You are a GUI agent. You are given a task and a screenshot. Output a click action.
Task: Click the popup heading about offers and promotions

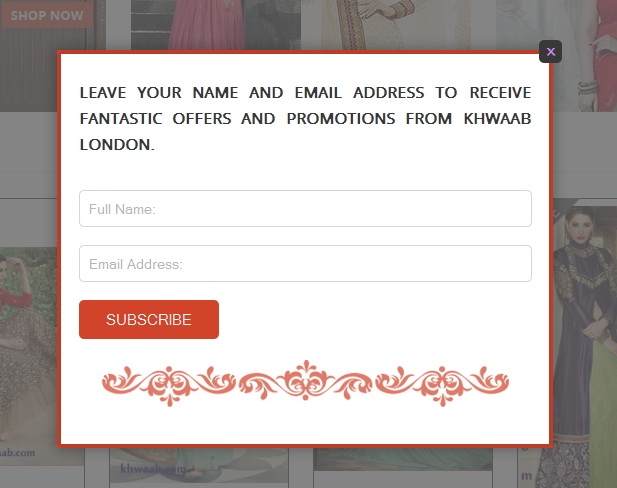(x=305, y=118)
